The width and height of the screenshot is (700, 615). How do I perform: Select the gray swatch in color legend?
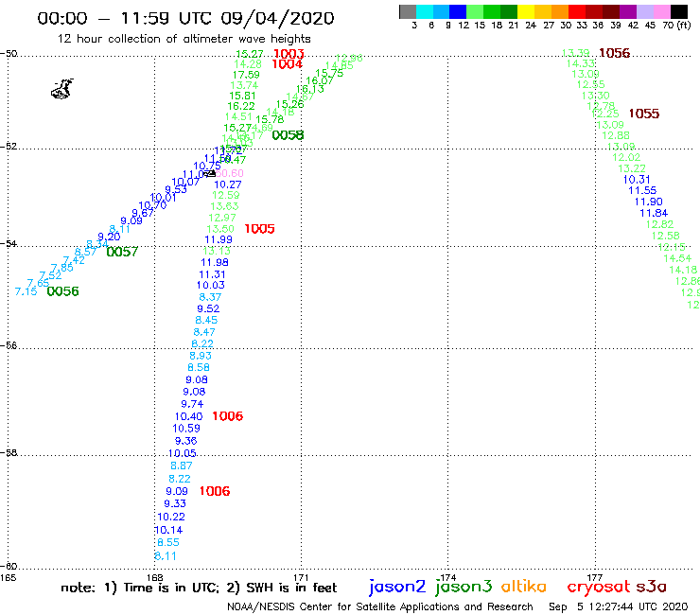coord(408,11)
